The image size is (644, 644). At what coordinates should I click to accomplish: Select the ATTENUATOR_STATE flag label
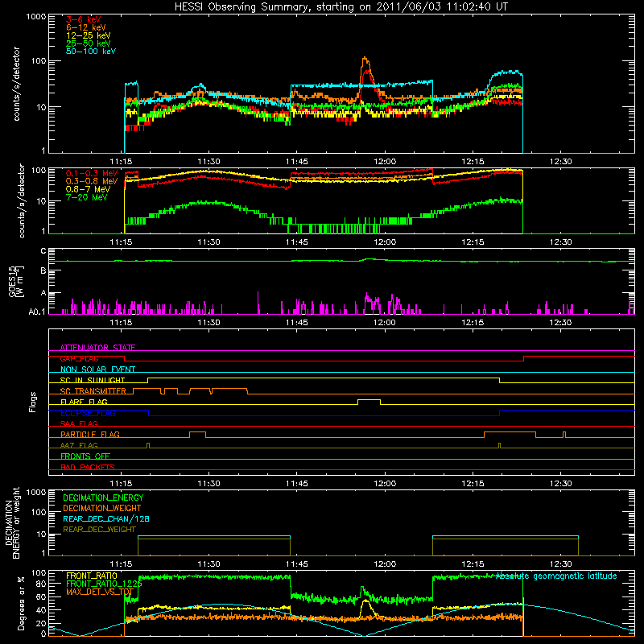(97, 348)
